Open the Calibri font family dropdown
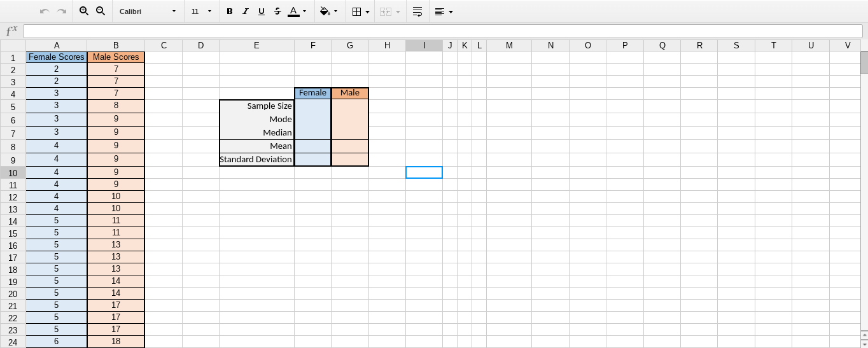The width and height of the screenshot is (868, 348). 148,11
